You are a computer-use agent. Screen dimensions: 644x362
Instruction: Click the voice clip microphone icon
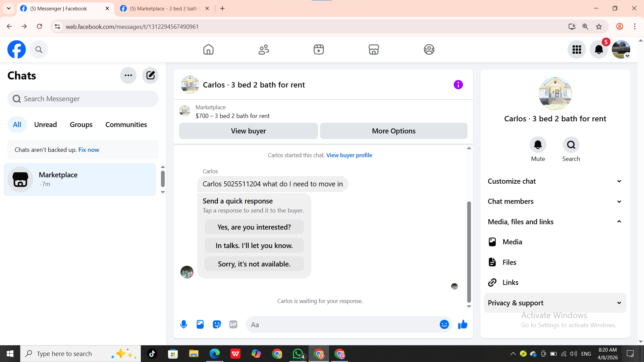coord(183,324)
